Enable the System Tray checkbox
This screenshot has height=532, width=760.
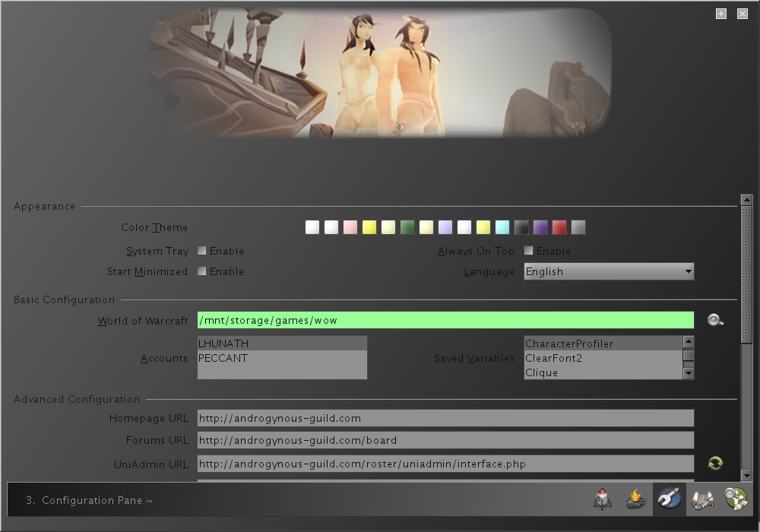tap(201, 251)
